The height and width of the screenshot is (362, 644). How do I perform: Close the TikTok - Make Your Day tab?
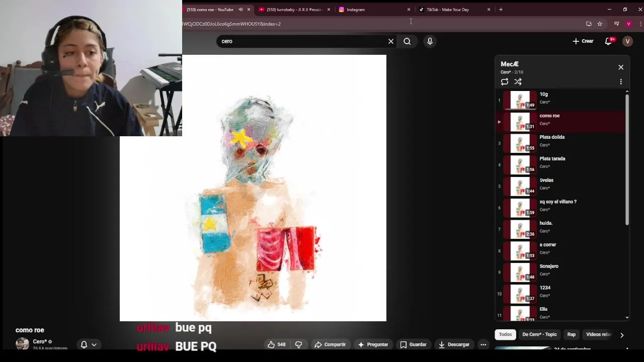click(x=489, y=10)
